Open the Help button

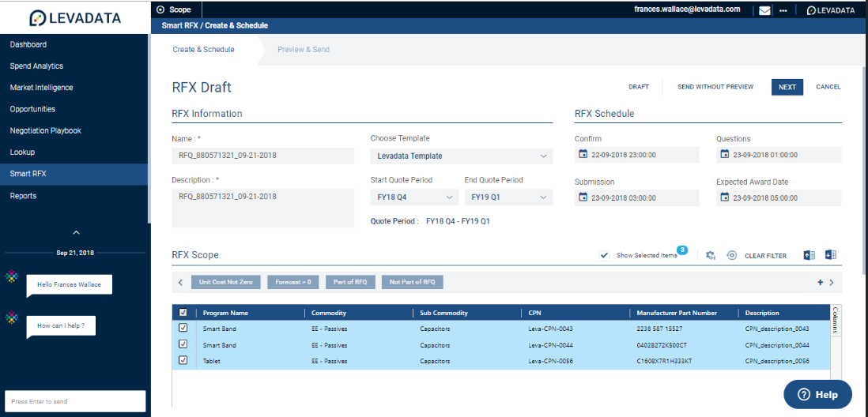click(x=817, y=394)
